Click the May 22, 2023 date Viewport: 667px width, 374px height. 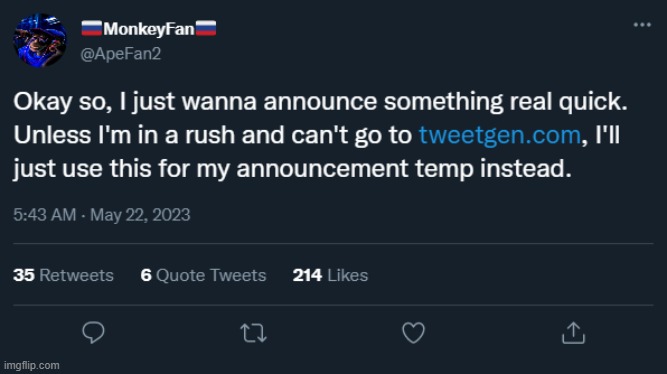pyautogui.click(x=140, y=215)
